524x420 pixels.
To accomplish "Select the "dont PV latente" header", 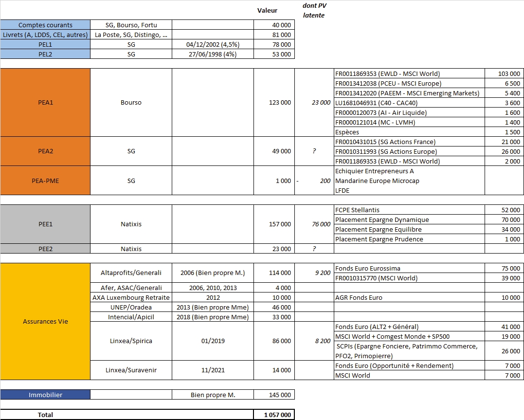I will coord(314,10).
